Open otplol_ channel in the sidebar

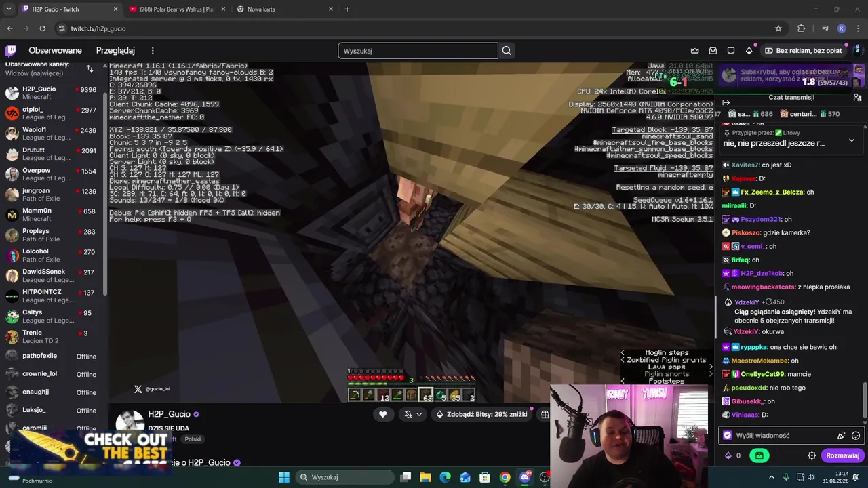click(52, 113)
